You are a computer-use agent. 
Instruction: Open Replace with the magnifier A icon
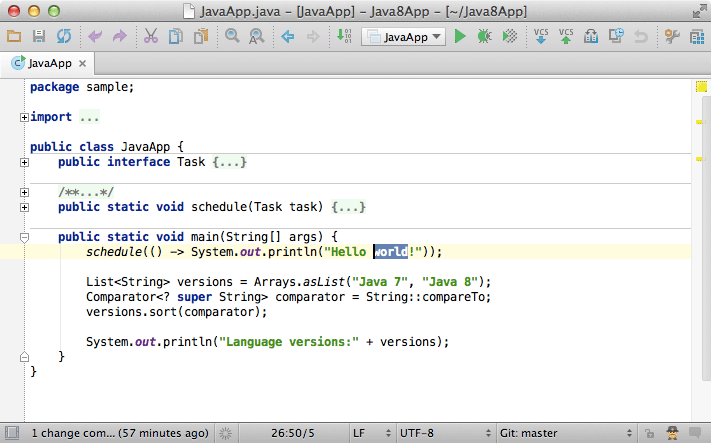point(257,36)
